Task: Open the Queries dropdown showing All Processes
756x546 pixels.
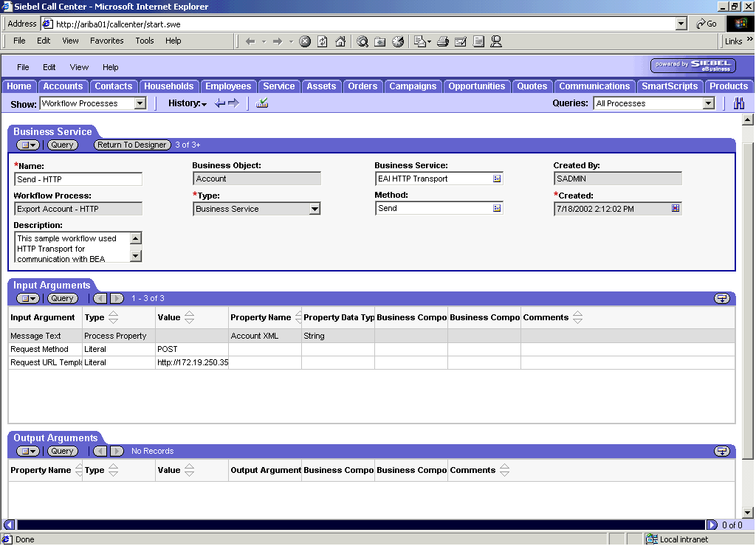Action: [708, 103]
